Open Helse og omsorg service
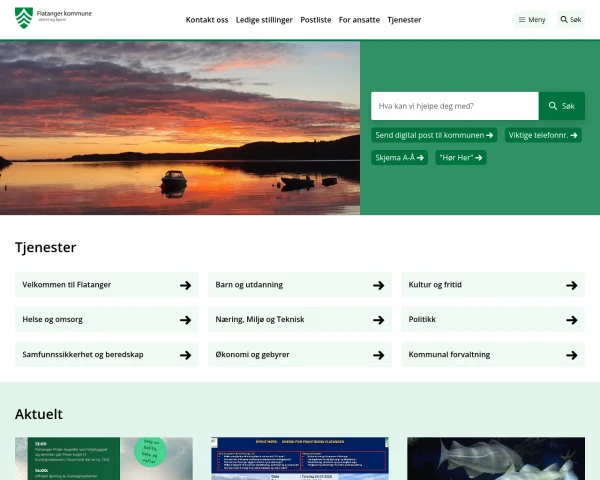600x480 pixels. click(x=107, y=320)
